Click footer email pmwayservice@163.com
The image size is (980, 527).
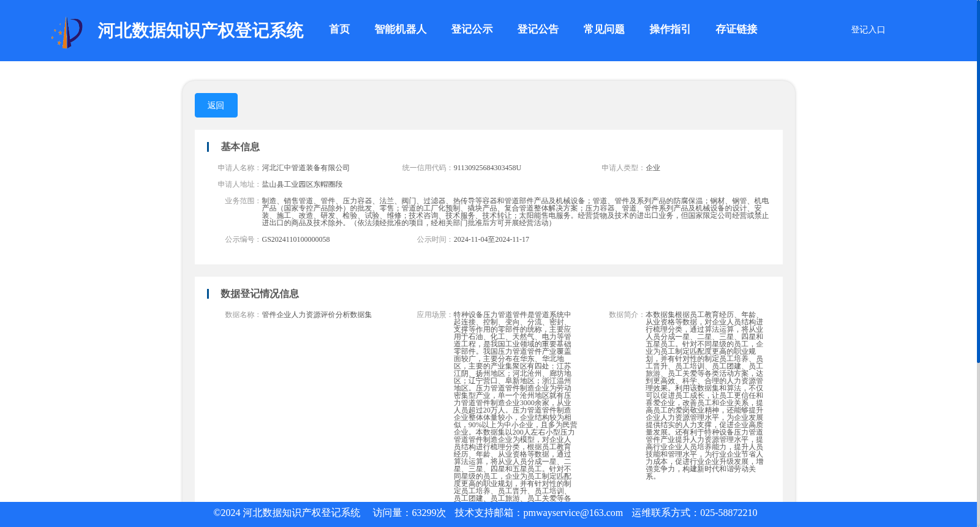(573, 513)
